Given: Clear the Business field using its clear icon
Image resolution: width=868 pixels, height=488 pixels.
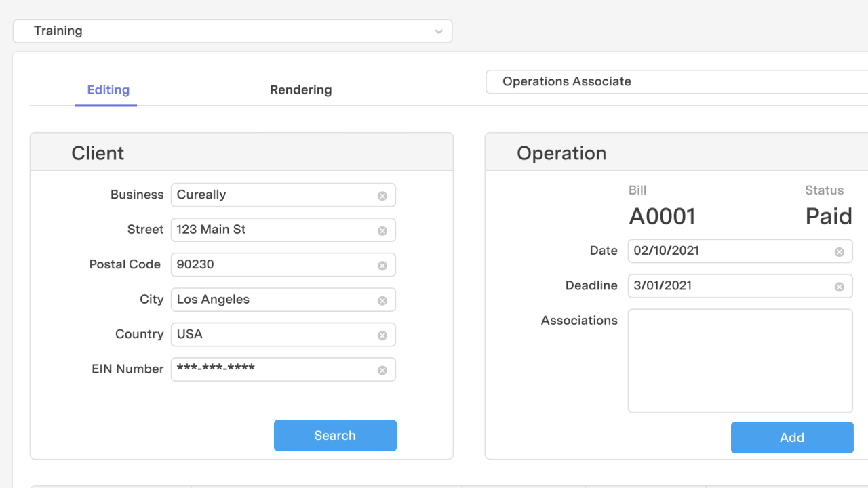Looking at the screenshot, I should [383, 195].
